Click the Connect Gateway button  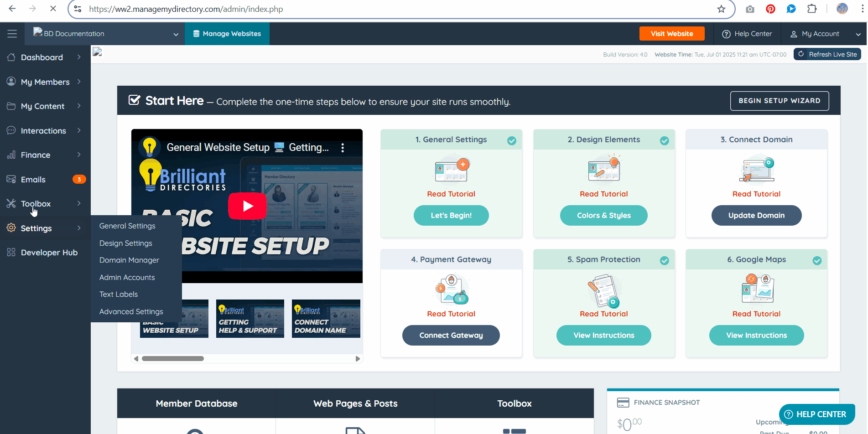pyautogui.click(x=451, y=335)
